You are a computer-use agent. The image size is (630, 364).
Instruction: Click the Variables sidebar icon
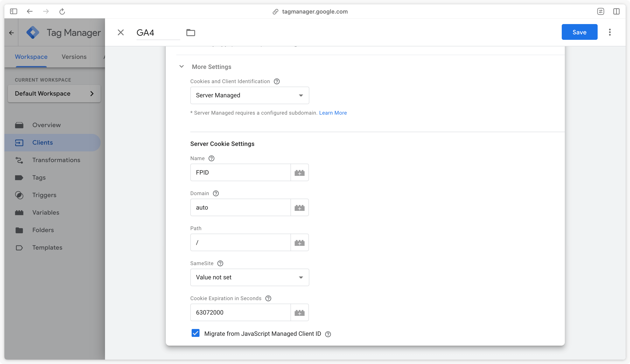click(19, 212)
